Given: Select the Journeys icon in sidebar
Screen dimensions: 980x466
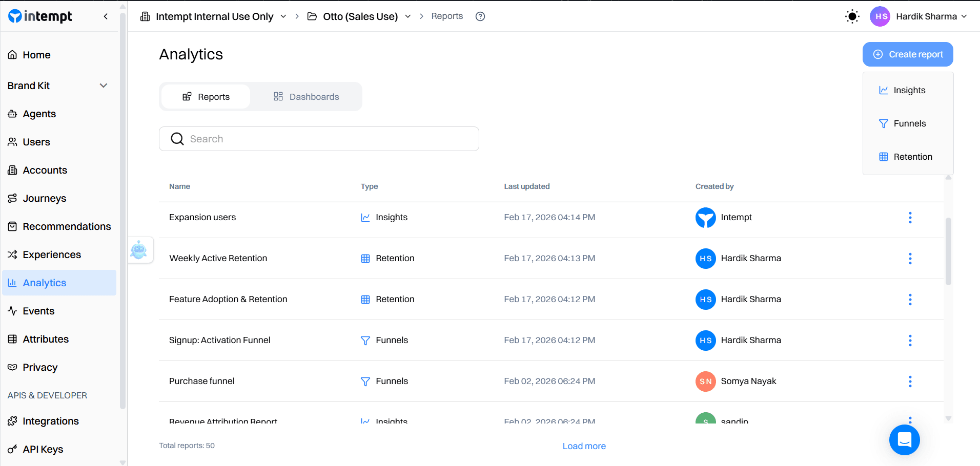Looking at the screenshot, I should pos(12,198).
